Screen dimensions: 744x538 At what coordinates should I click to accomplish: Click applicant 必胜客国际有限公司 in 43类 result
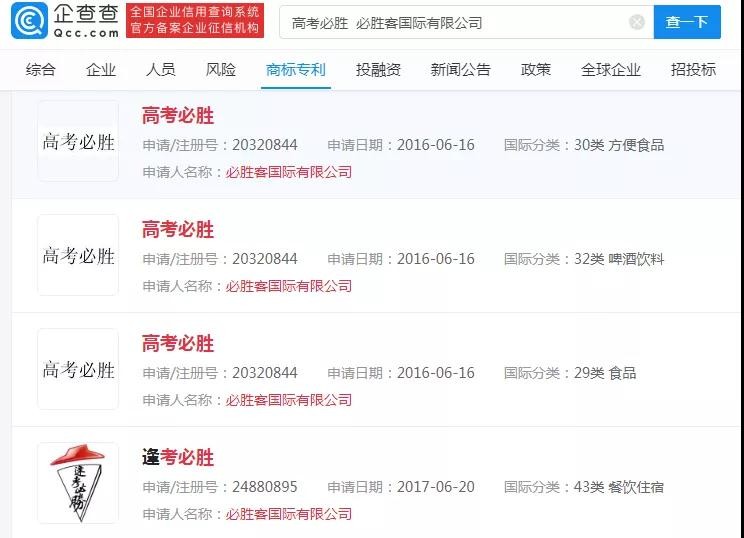point(288,514)
